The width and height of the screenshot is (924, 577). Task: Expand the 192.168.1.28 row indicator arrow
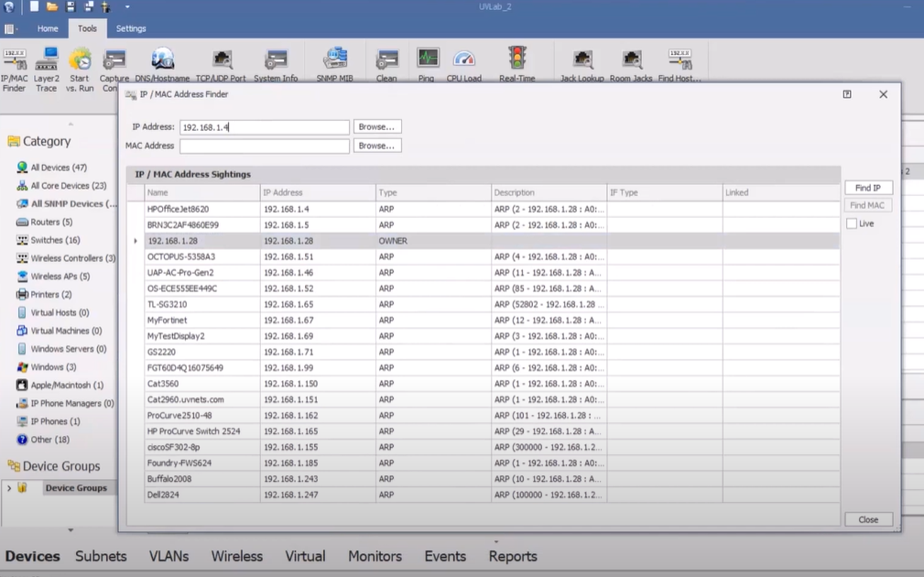pyautogui.click(x=136, y=241)
